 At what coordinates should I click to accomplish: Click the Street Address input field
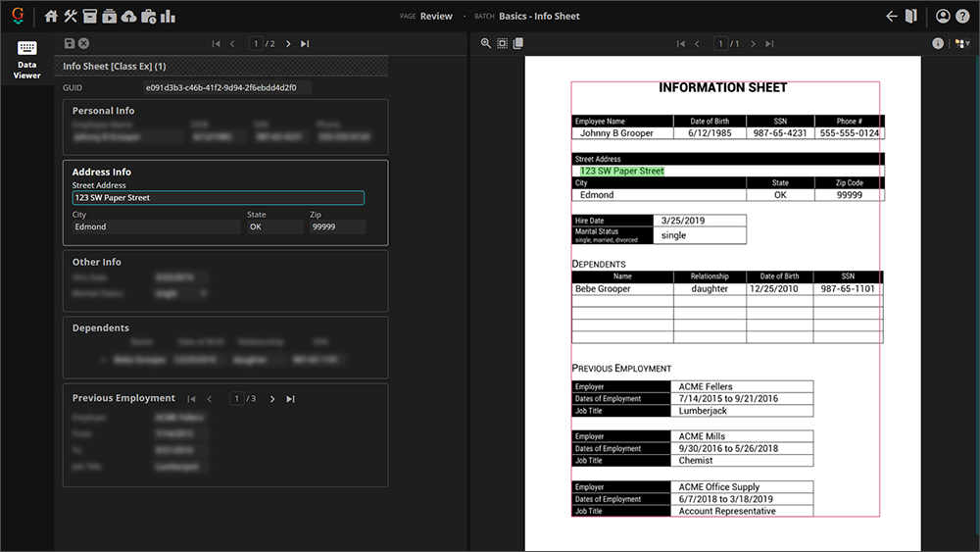[218, 198]
